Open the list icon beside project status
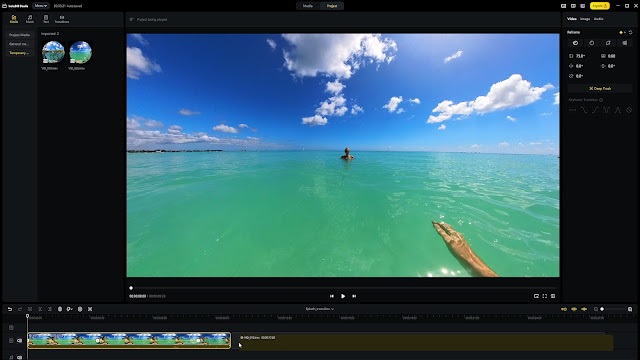 click(x=131, y=19)
